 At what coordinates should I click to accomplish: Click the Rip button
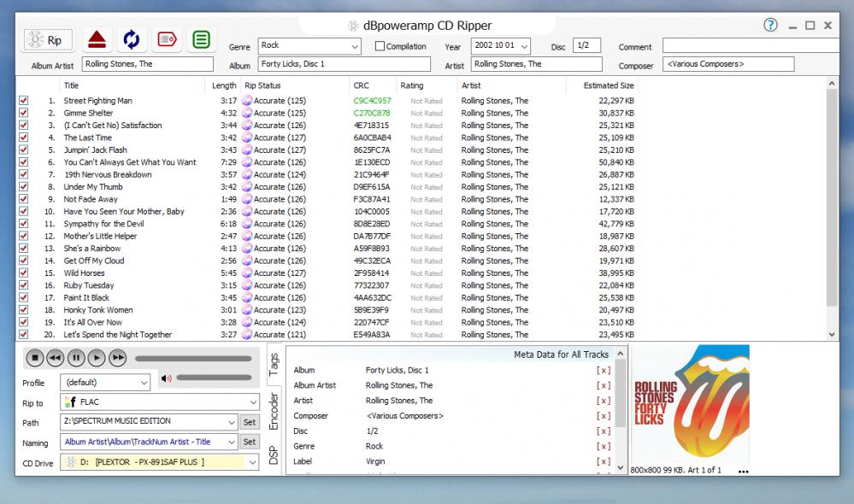(47, 40)
